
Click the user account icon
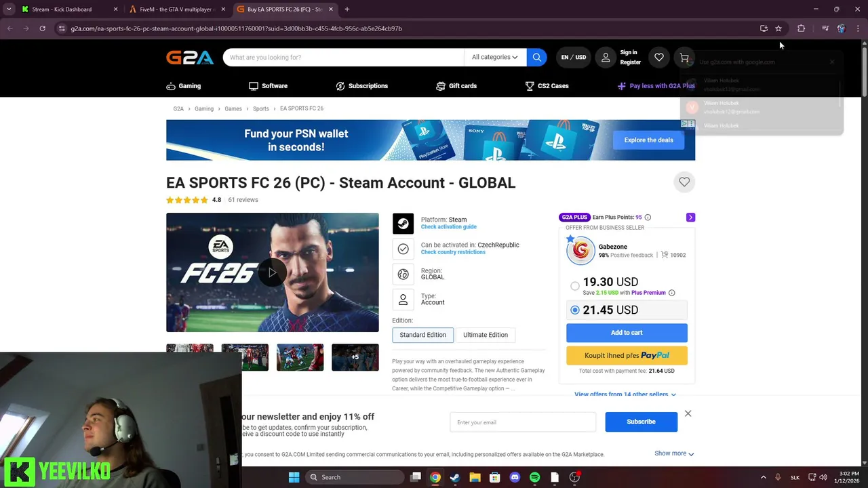click(606, 58)
